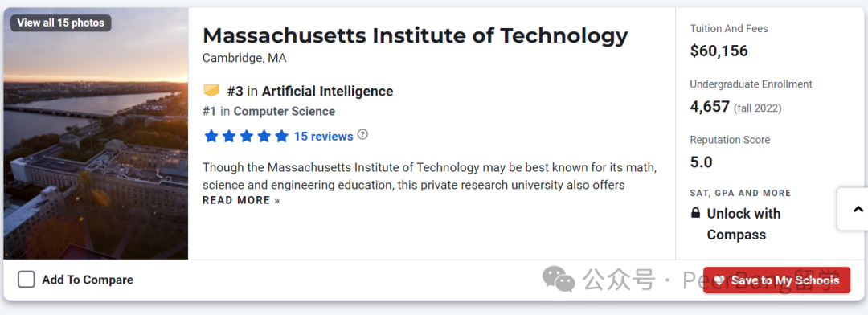Click the padlock icon near Unlock with Compass
This screenshot has width=868, height=315.
point(695,213)
